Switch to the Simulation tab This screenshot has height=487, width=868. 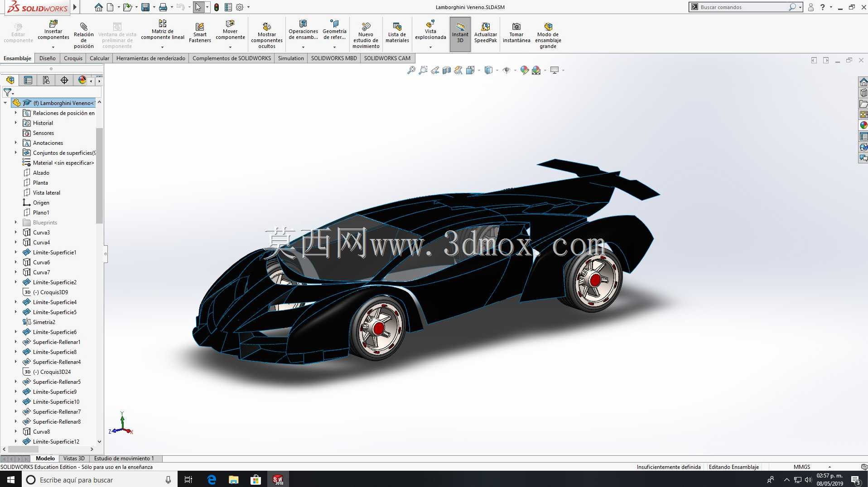tap(291, 58)
